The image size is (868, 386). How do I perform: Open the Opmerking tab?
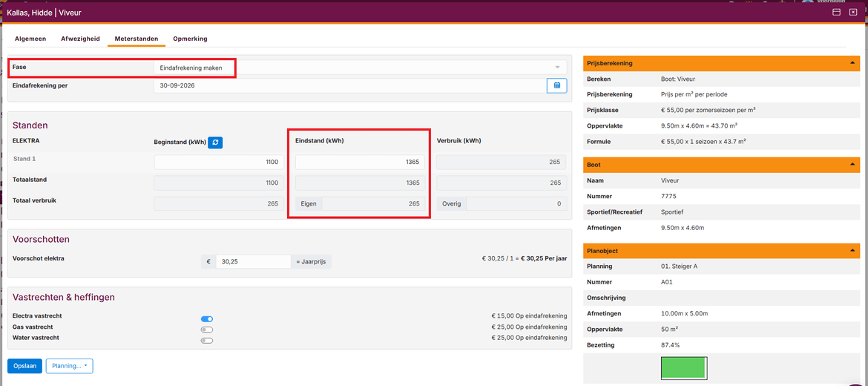[x=190, y=39]
